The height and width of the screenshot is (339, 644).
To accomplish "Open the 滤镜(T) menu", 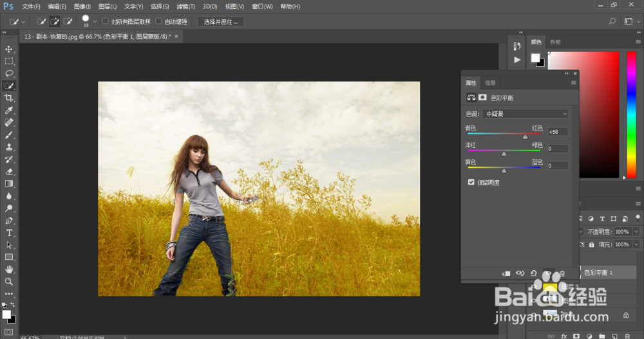I will pyautogui.click(x=185, y=6).
